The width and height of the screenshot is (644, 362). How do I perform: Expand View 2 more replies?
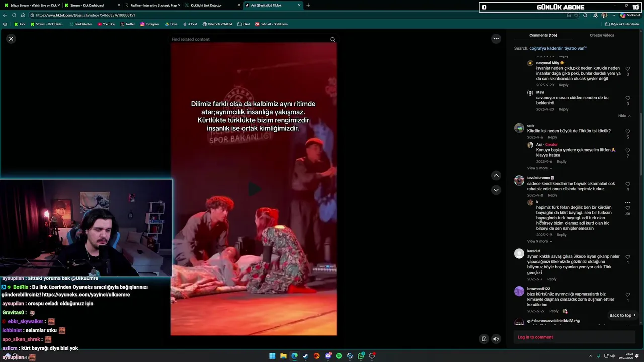click(539, 168)
